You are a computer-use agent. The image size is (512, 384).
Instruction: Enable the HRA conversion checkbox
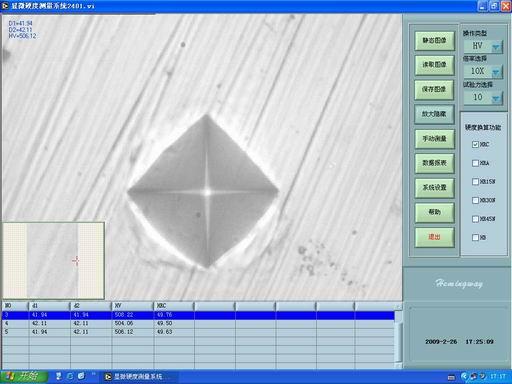pyautogui.click(x=475, y=163)
